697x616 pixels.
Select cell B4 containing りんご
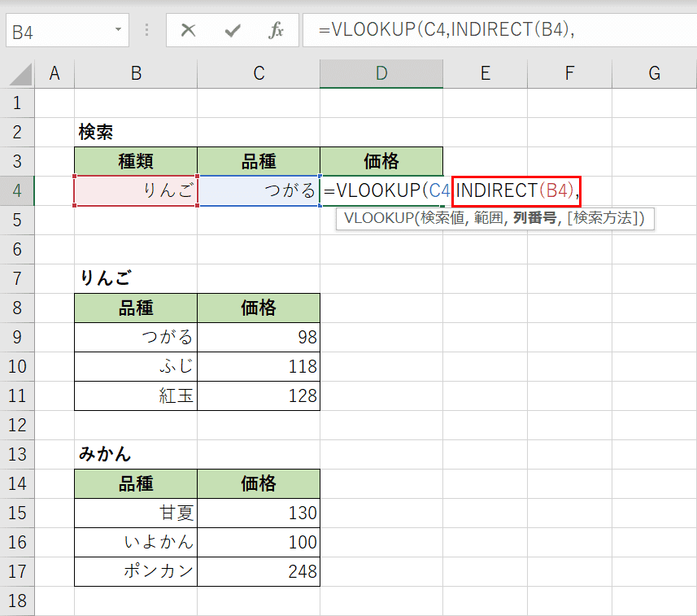pyautogui.click(x=136, y=190)
